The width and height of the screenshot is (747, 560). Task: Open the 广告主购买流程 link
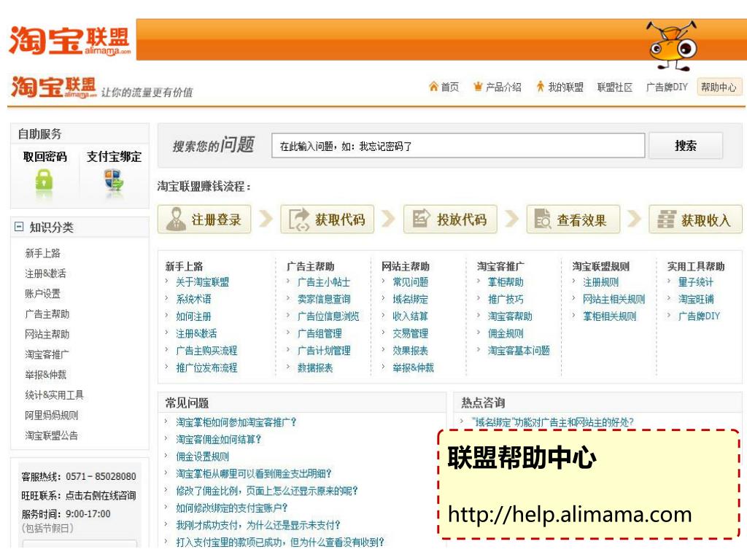206,351
